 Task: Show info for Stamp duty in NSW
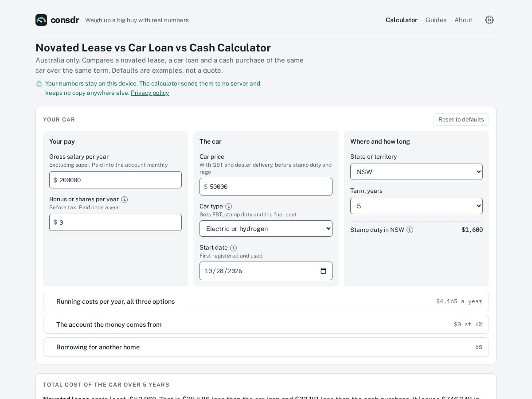pyautogui.click(x=410, y=230)
